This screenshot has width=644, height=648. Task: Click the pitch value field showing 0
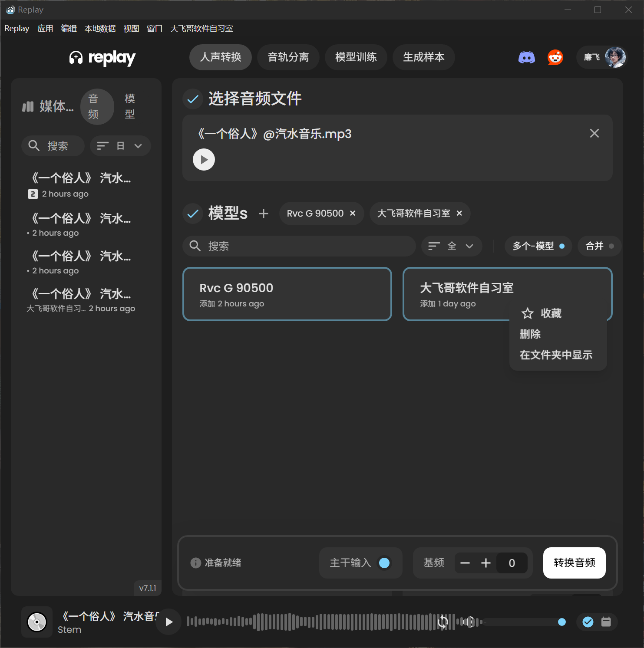[512, 563]
